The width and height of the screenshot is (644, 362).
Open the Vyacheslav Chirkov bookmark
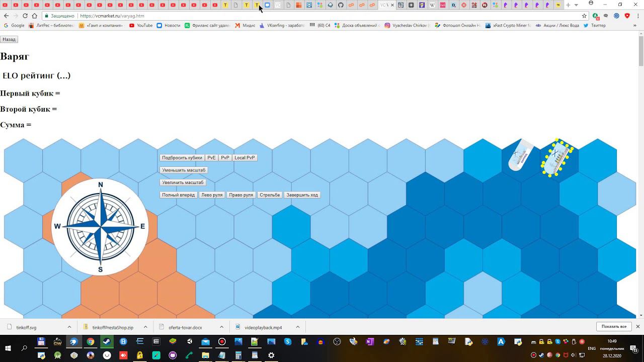pos(408,25)
